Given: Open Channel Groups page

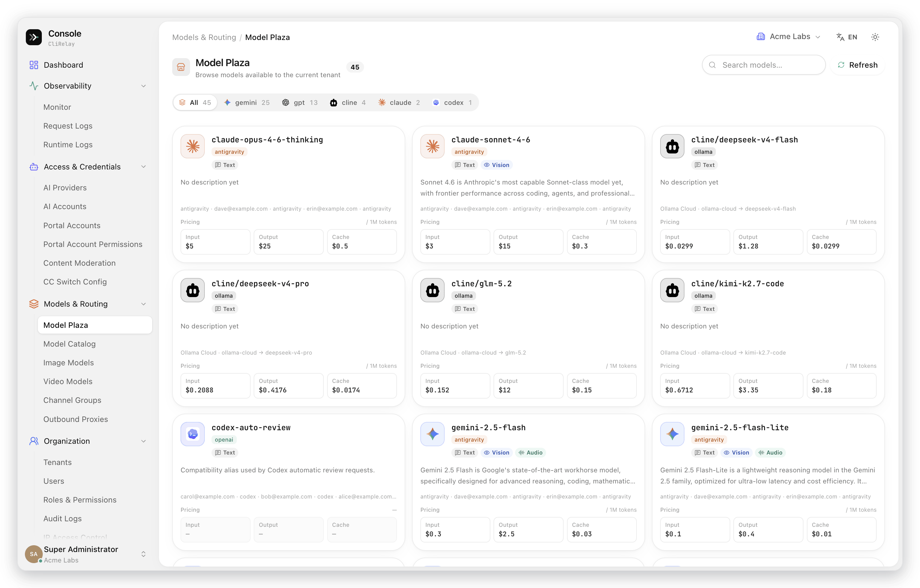Looking at the screenshot, I should [72, 400].
